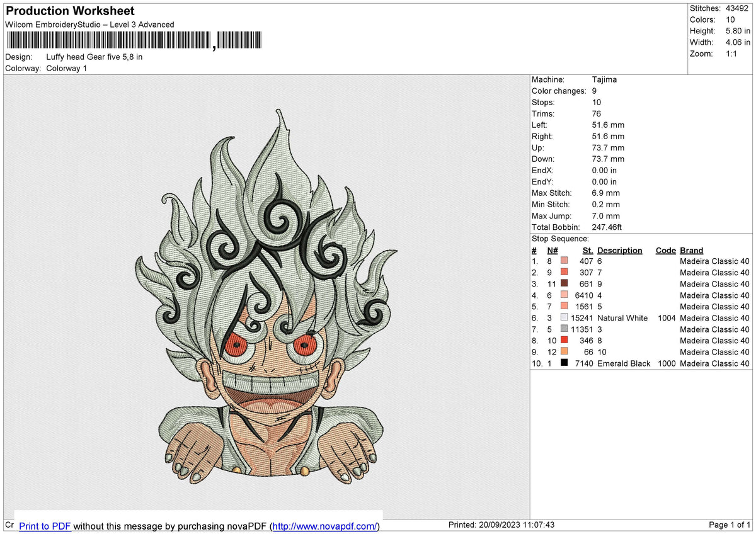Viewport: 756px width, 534px height.
Task: Click the Width value 4.06 in
Action: pos(738,42)
